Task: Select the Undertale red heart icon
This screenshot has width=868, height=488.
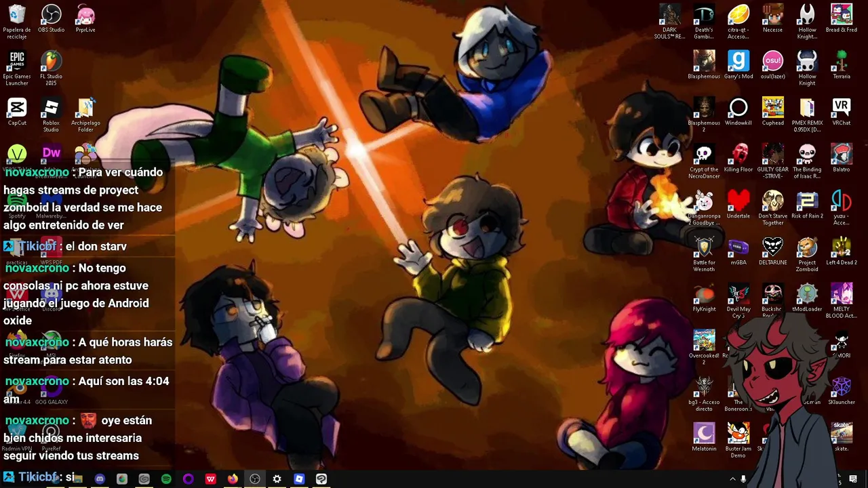Action: [x=738, y=205]
